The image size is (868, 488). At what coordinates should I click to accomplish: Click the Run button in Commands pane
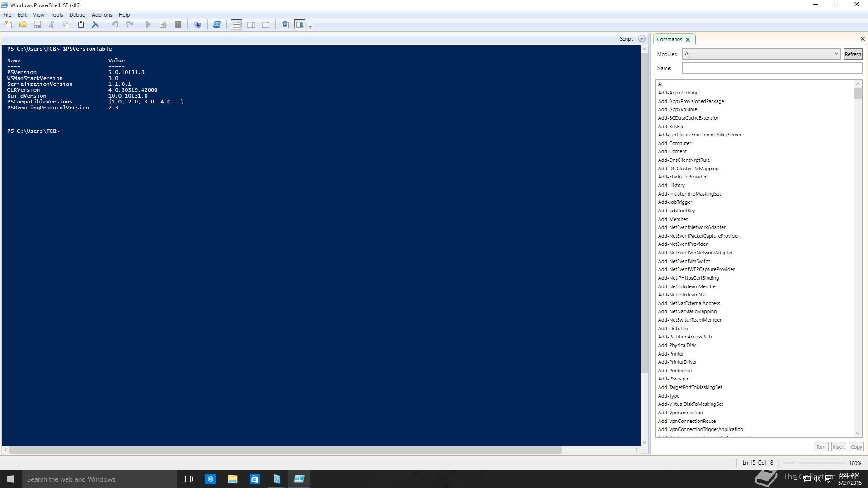pyautogui.click(x=821, y=447)
